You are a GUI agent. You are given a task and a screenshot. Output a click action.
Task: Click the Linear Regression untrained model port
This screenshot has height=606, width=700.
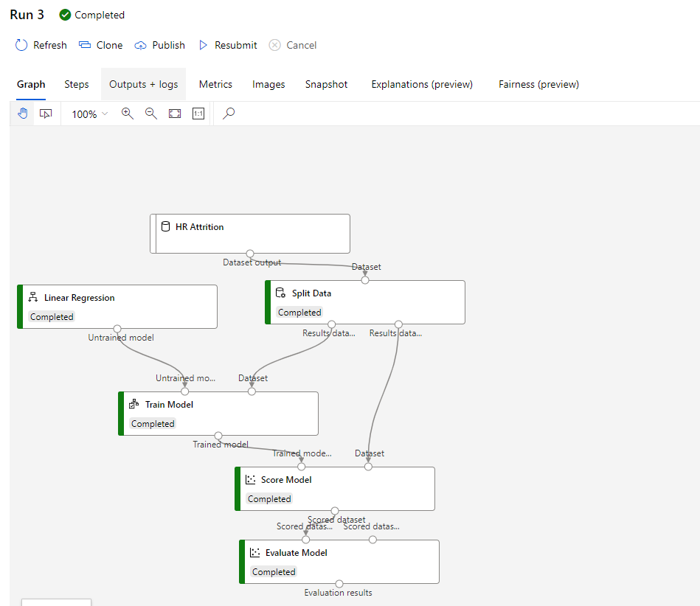pos(117,329)
